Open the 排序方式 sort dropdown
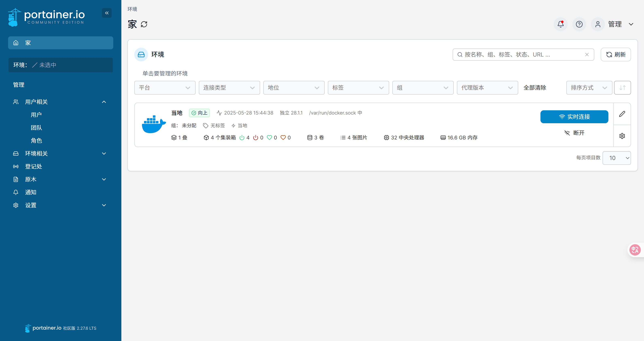This screenshot has height=341, width=644. click(x=589, y=88)
